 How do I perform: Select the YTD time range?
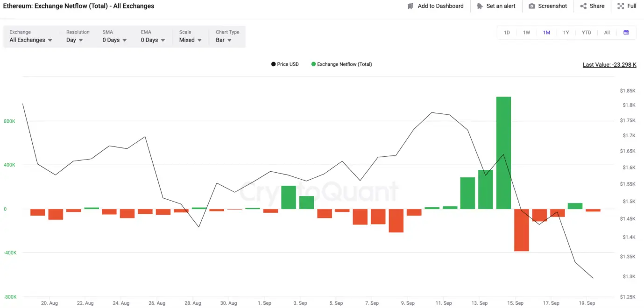pyautogui.click(x=586, y=33)
